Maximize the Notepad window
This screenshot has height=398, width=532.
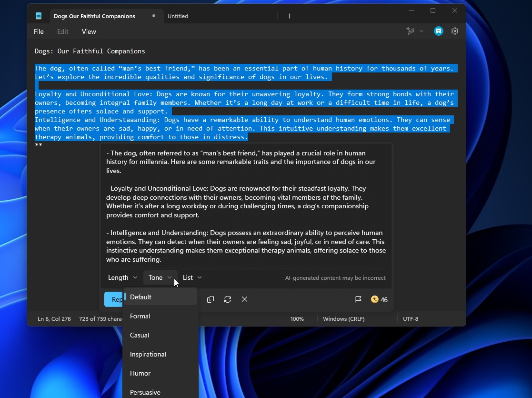433,10
